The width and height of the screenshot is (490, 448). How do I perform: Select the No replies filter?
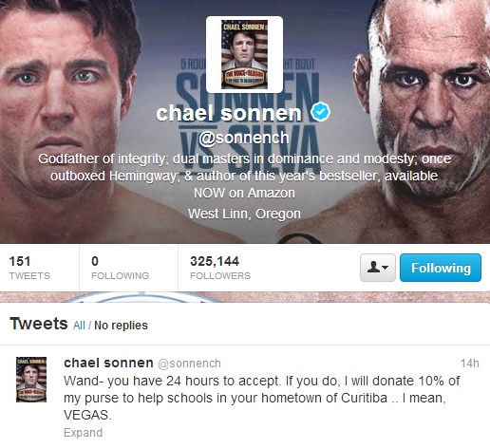(x=121, y=326)
